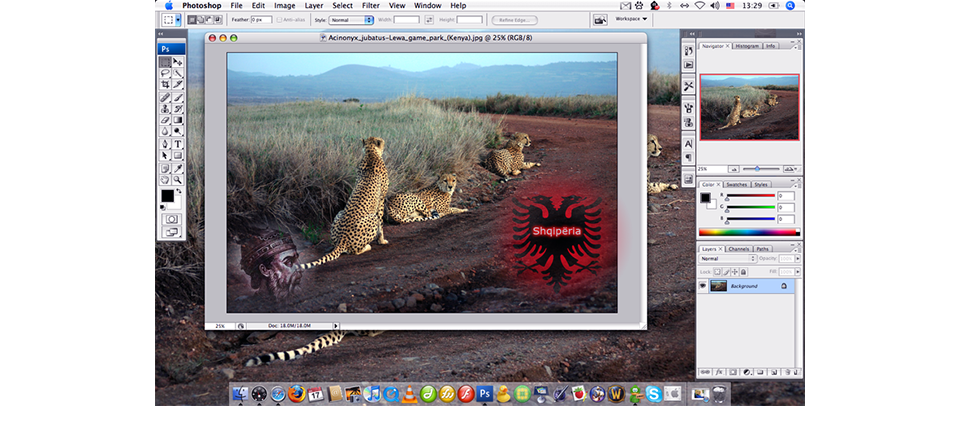The image size is (960, 422).
Task: Select the Hand tool
Action: coord(165,180)
